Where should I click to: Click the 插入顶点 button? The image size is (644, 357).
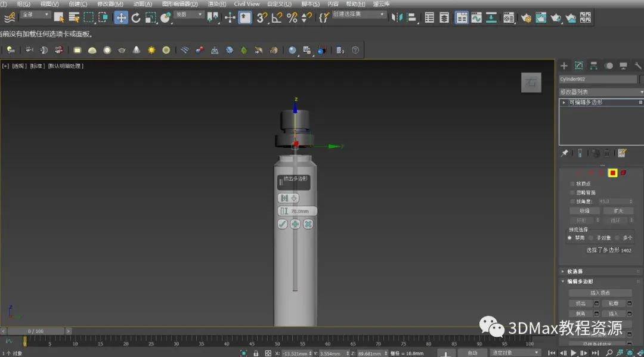coord(600,293)
